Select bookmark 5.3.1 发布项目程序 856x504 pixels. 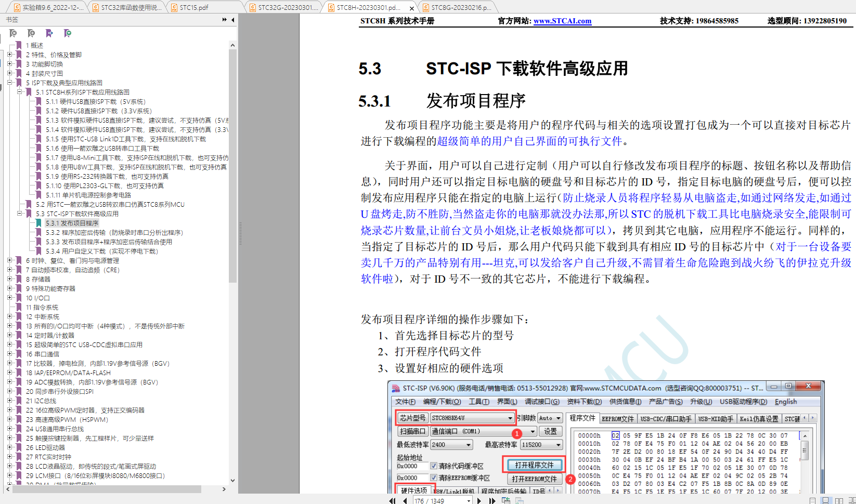point(72,223)
